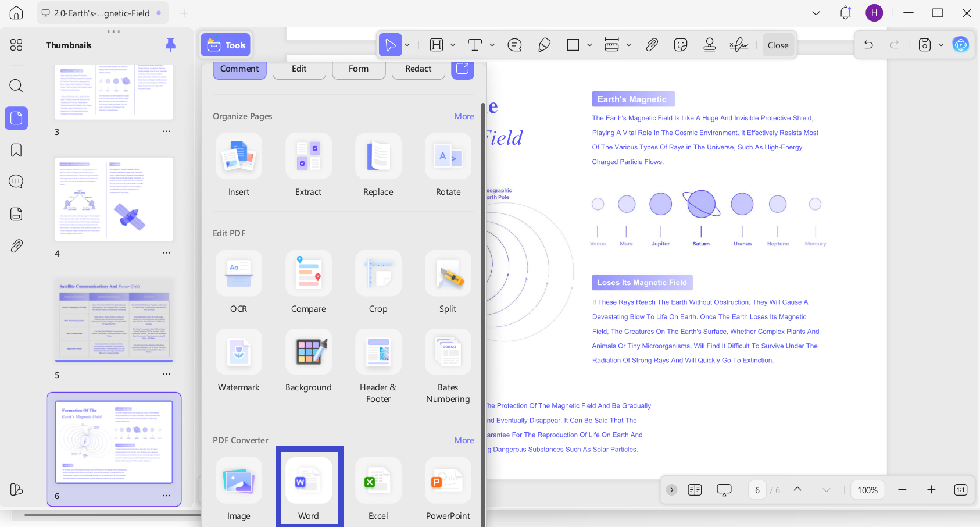The height and width of the screenshot is (527, 980).
Task: Switch to the Edit tab
Action: [x=299, y=69]
